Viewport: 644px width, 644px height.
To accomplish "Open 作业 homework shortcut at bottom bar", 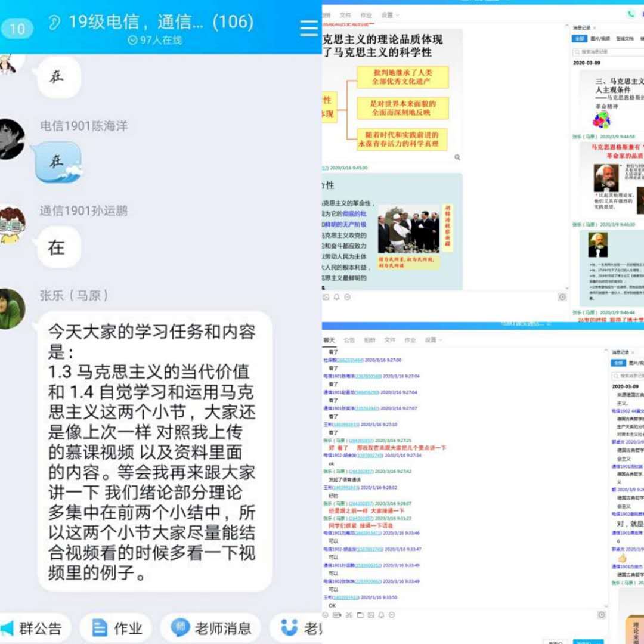I will [x=116, y=628].
